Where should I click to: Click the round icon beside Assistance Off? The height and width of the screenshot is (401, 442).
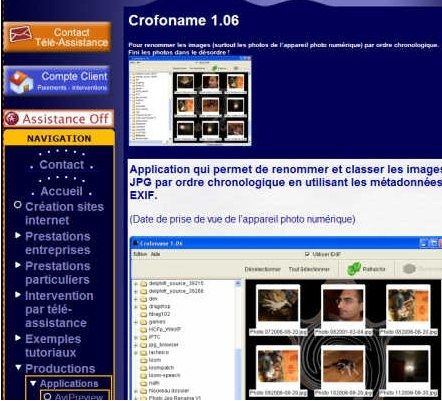click(11, 119)
